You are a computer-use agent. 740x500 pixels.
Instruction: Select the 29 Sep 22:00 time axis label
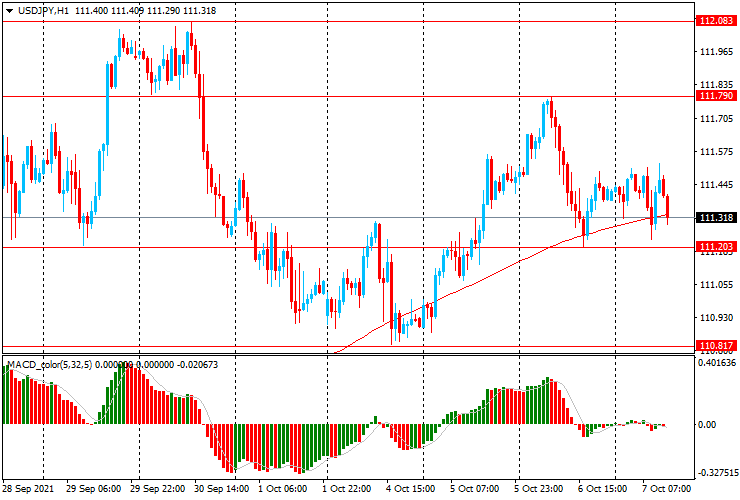(157, 489)
